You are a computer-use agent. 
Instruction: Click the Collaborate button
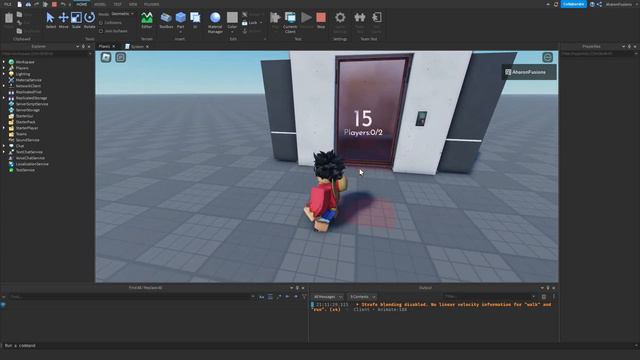[x=573, y=4]
